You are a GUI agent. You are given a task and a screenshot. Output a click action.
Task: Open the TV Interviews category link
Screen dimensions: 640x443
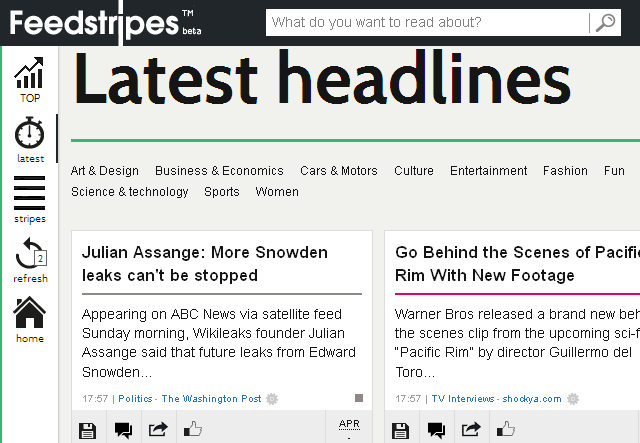coord(463,399)
